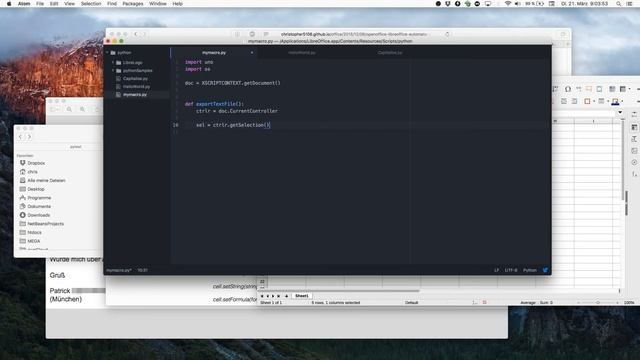Open Capitalise.py in the tree view
The width and height of the screenshot is (640, 360).
135,78
